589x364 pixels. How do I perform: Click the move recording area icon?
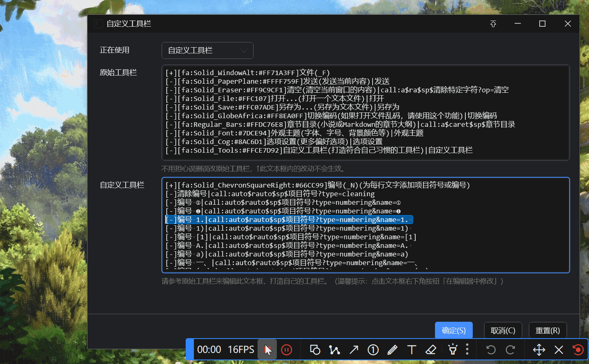[539, 350]
